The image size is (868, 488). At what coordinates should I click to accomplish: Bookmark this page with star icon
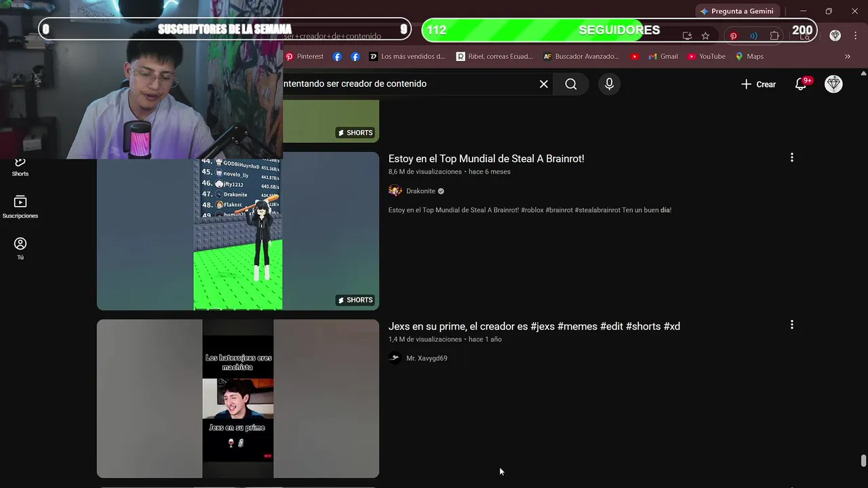705,36
